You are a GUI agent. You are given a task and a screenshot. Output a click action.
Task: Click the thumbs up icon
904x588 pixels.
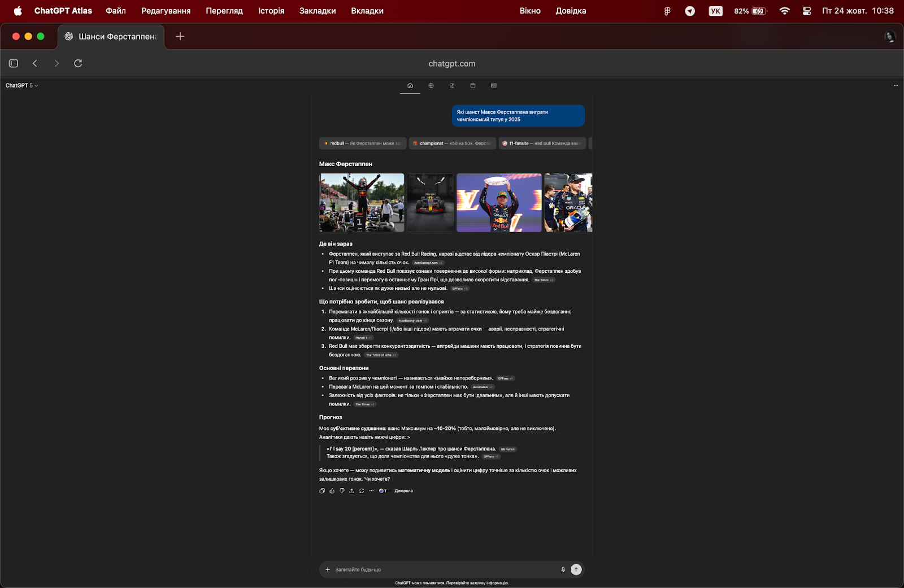(332, 491)
